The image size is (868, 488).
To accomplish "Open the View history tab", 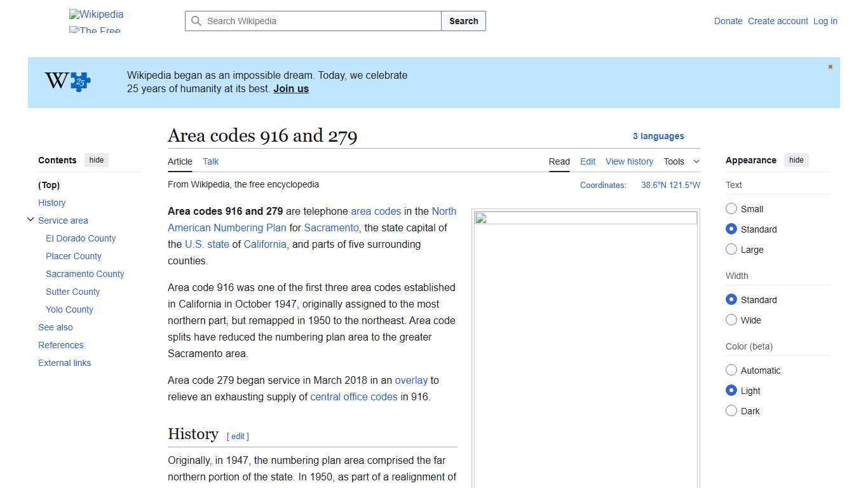I will 629,161.
